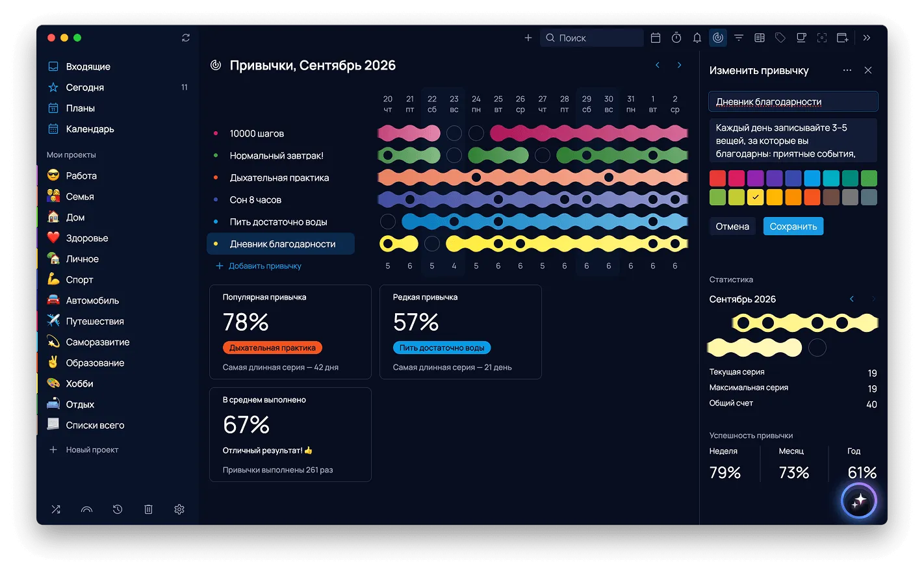Click the Сохранить button
924x573 pixels.
coord(793,226)
